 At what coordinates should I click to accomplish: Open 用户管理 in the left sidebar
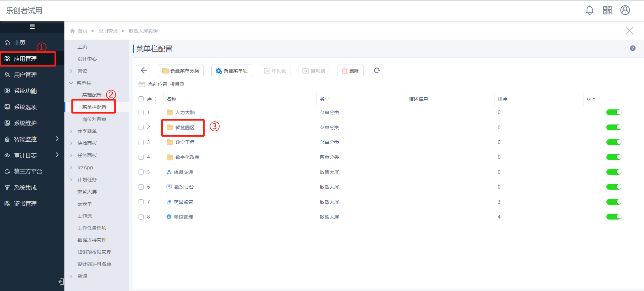[25, 75]
